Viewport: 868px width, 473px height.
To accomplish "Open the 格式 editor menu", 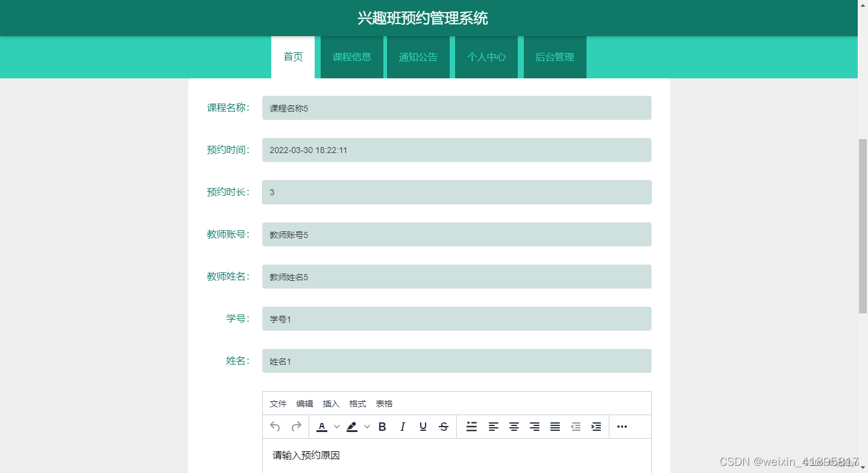I will click(357, 404).
